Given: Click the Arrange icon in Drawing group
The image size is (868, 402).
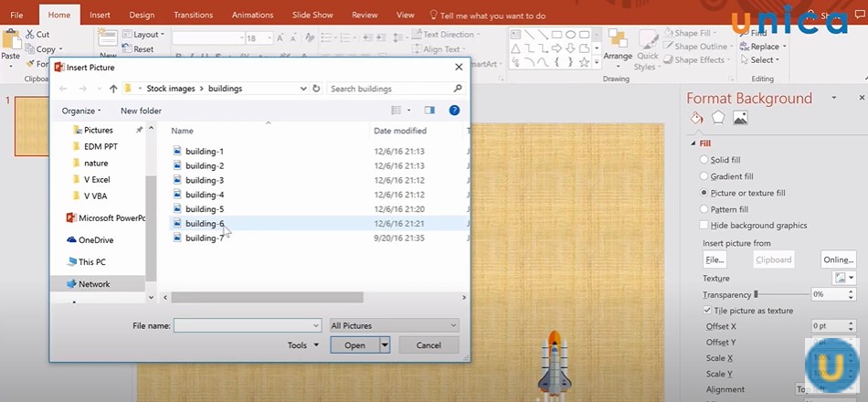Looking at the screenshot, I should click(618, 46).
